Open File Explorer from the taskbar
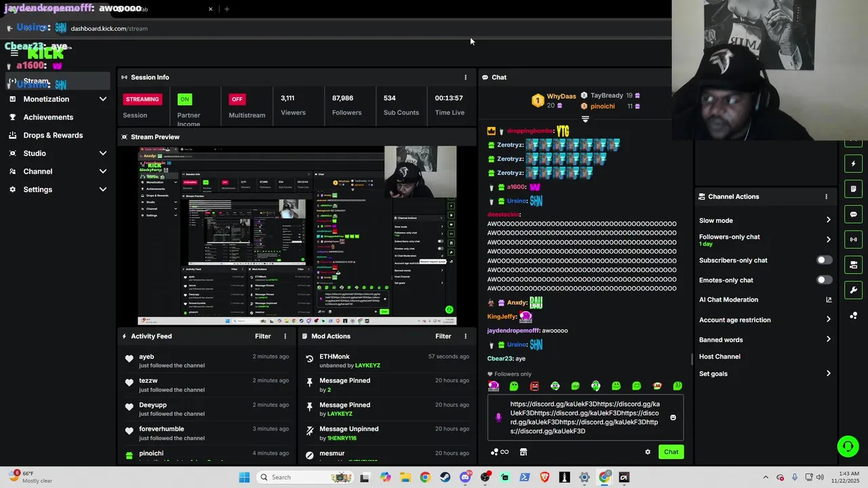Viewport: 868px width, 488px height. click(405, 477)
